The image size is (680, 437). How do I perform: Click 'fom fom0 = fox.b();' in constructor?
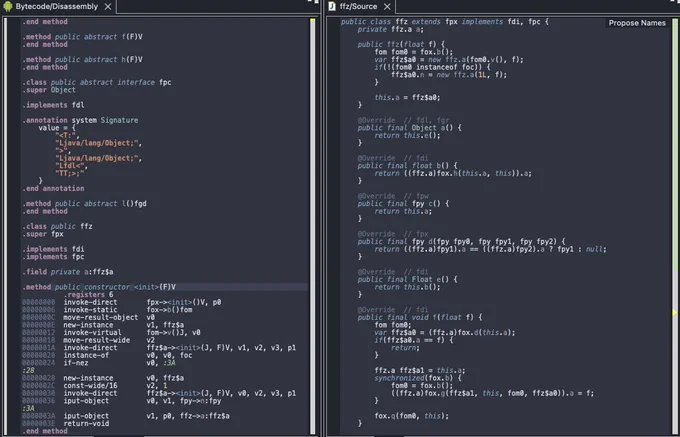tap(414, 52)
